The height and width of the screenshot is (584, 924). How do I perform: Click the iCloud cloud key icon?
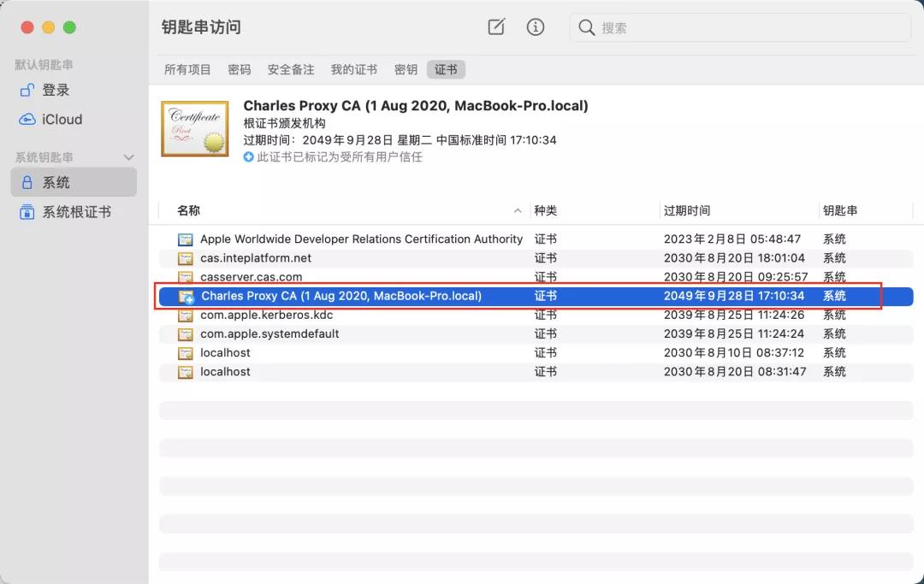[x=27, y=120]
